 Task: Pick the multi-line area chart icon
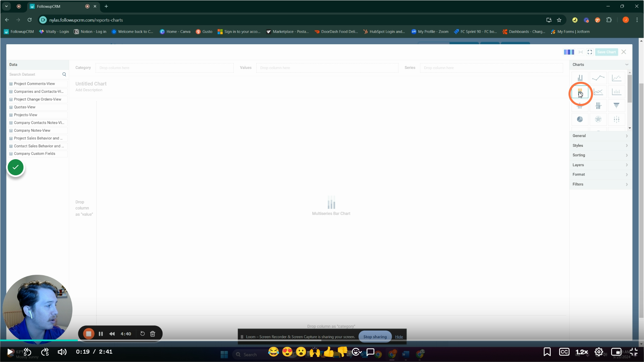(598, 92)
